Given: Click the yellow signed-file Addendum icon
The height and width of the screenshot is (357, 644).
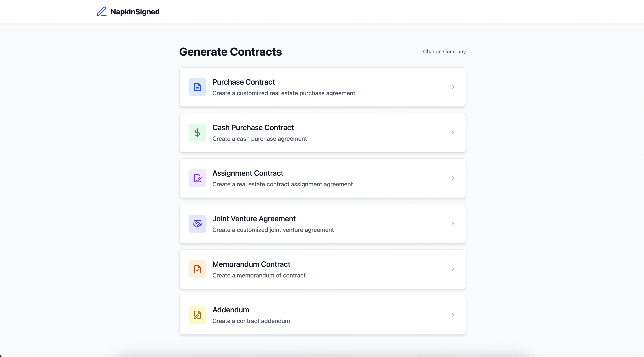Looking at the screenshot, I should pyautogui.click(x=197, y=315).
